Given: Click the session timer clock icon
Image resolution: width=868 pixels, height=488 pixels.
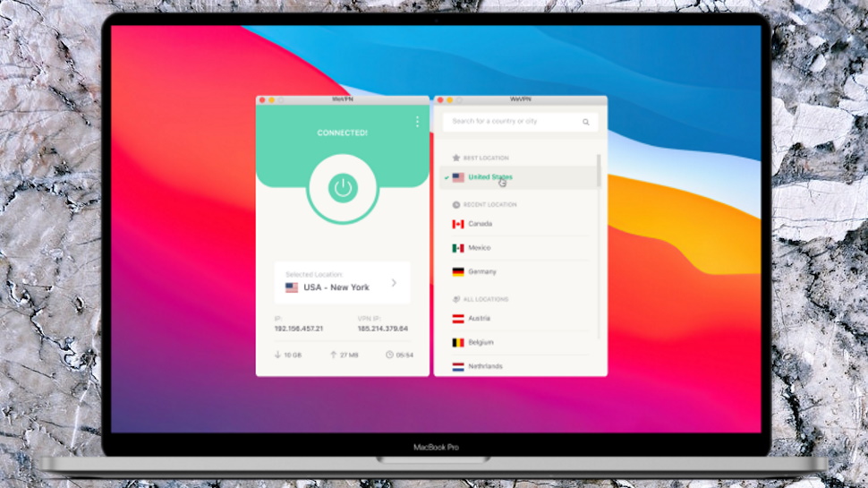Looking at the screenshot, I should coord(389,355).
